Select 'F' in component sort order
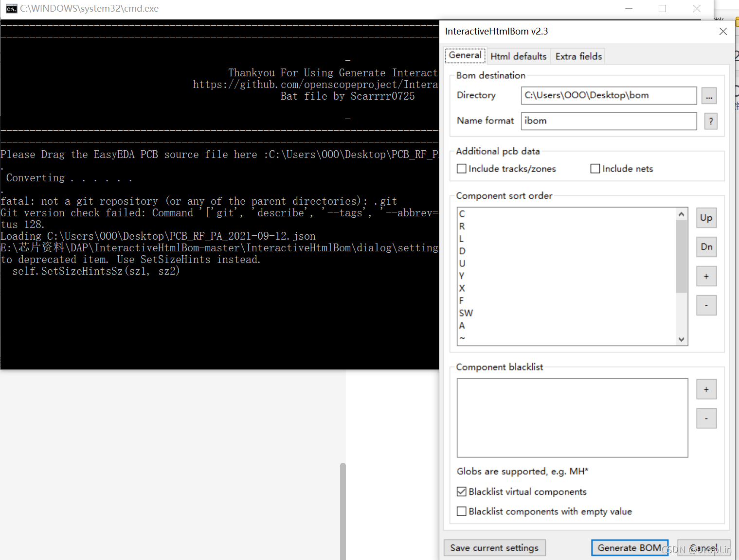This screenshot has width=739, height=560. (x=566, y=301)
